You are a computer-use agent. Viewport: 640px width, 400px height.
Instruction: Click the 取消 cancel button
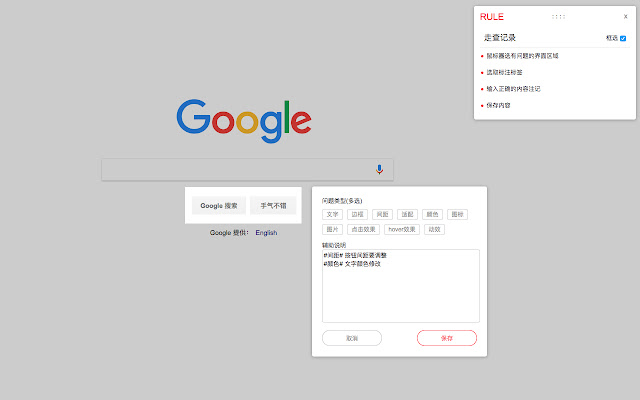tap(352, 338)
